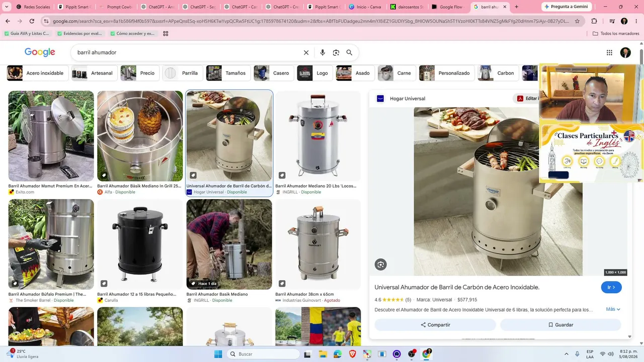Open the weather widget showing 25°C

pos(23,354)
